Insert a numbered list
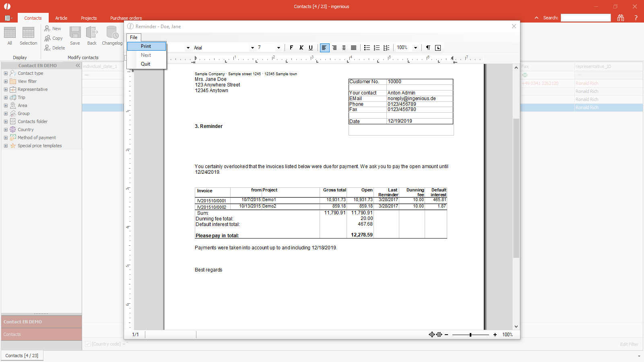The width and height of the screenshot is (644, 362). pos(376,47)
